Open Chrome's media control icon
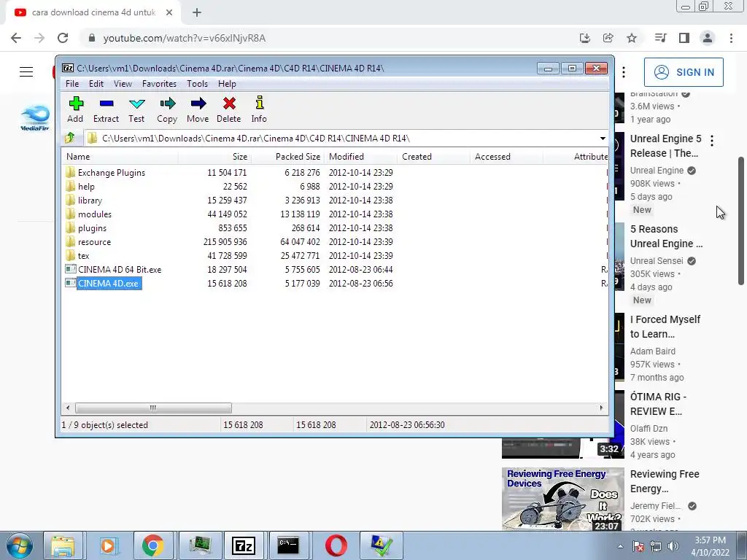 pos(660,38)
